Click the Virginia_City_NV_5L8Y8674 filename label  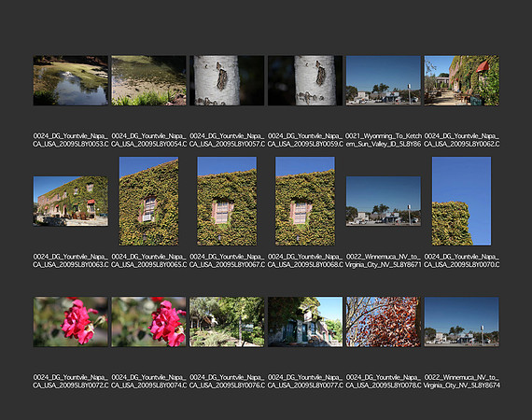coord(461,381)
